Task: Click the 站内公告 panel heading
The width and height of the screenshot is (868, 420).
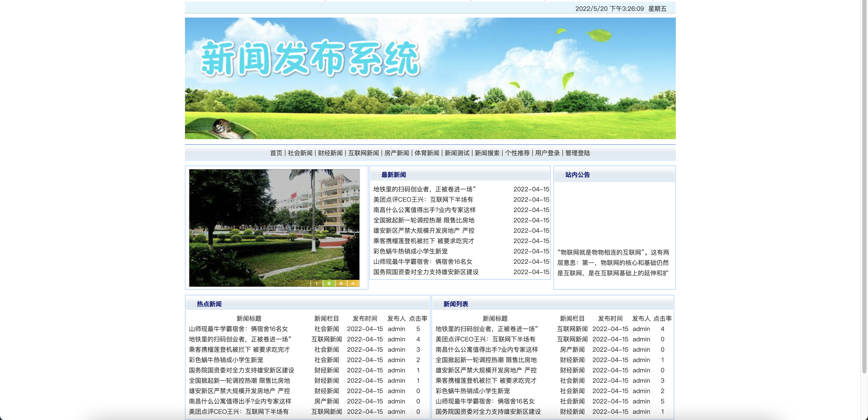Action: click(577, 175)
